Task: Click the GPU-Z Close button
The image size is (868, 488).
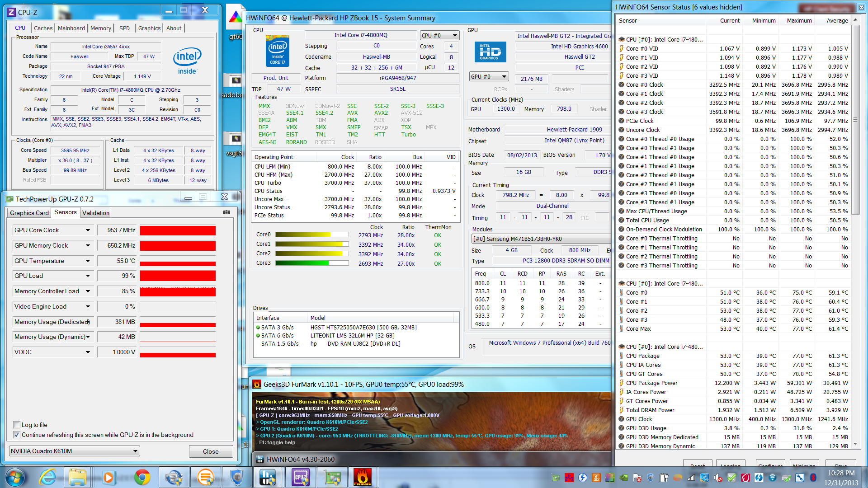Action: click(211, 451)
